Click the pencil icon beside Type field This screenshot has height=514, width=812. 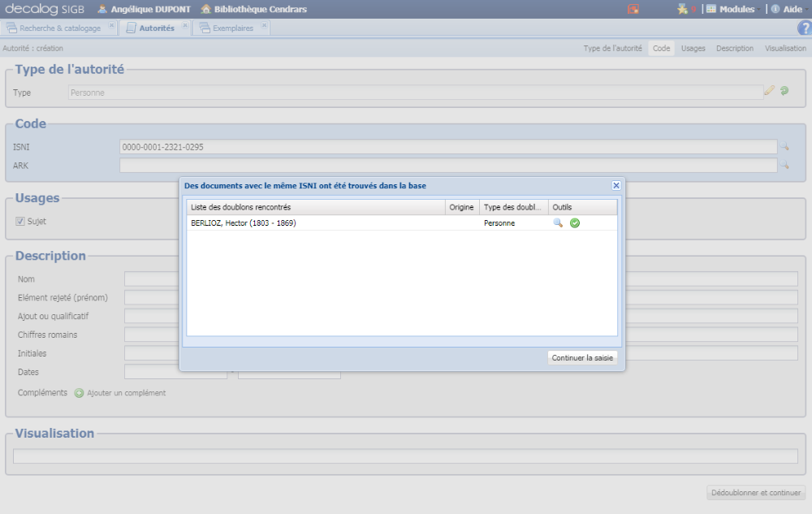769,91
